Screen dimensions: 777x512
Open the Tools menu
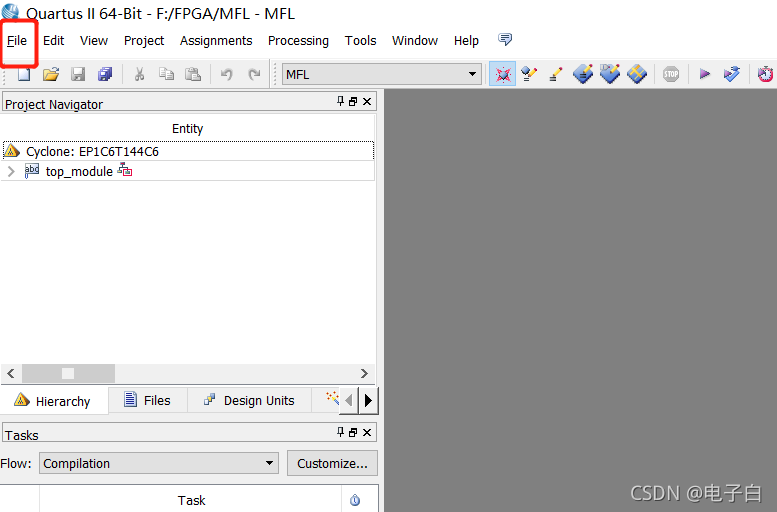click(360, 41)
